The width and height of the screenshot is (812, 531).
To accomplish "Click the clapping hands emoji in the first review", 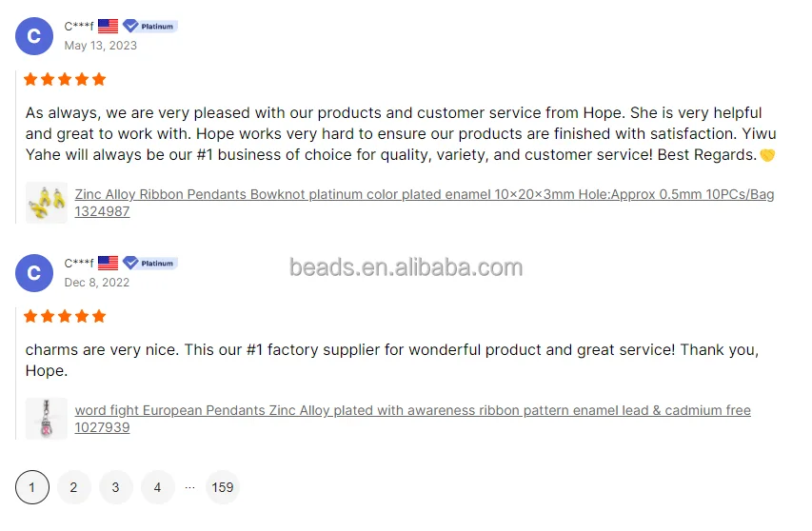I will 767,155.
